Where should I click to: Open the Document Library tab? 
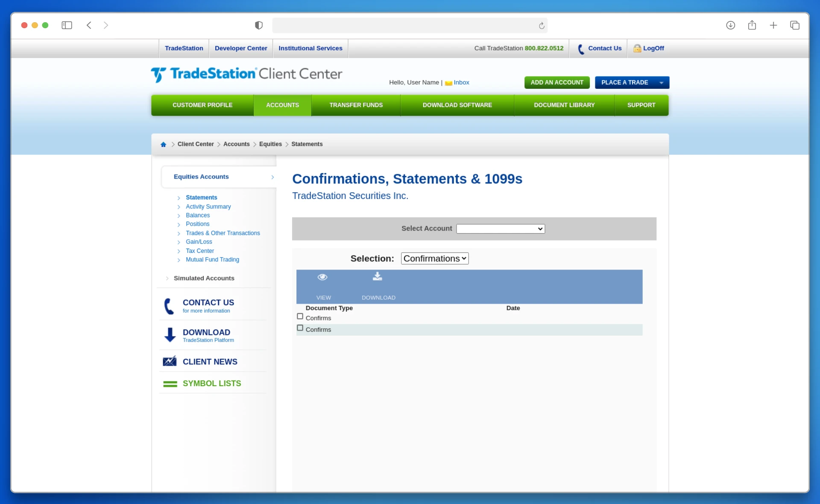click(x=564, y=105)
